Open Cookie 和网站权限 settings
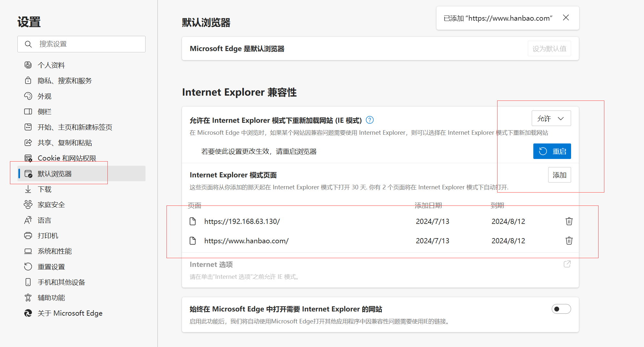 [x=81, y=158]
